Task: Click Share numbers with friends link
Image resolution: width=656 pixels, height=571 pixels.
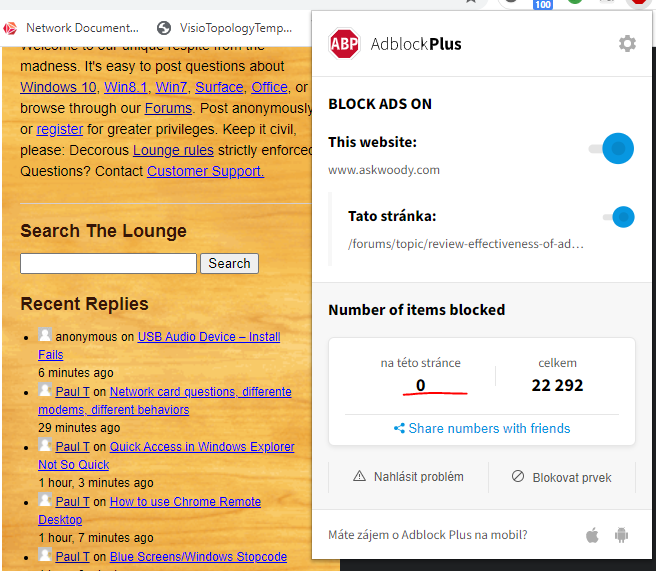Action: point(489,429)
